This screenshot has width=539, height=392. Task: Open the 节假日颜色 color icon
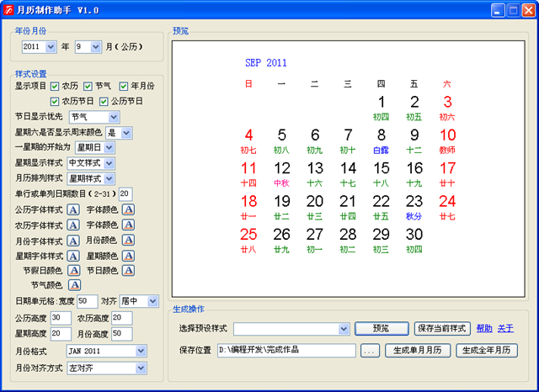pyautogui.click(x=74, y=271)
